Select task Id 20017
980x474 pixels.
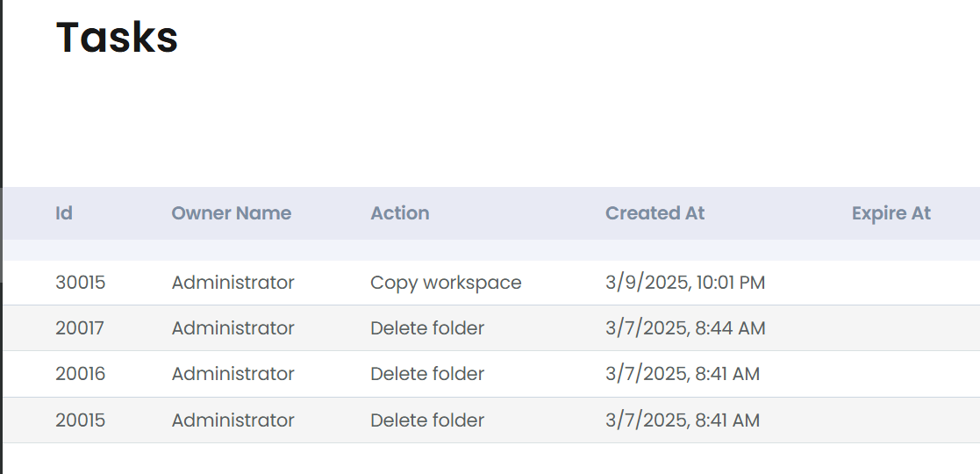(x=80, y=328)
